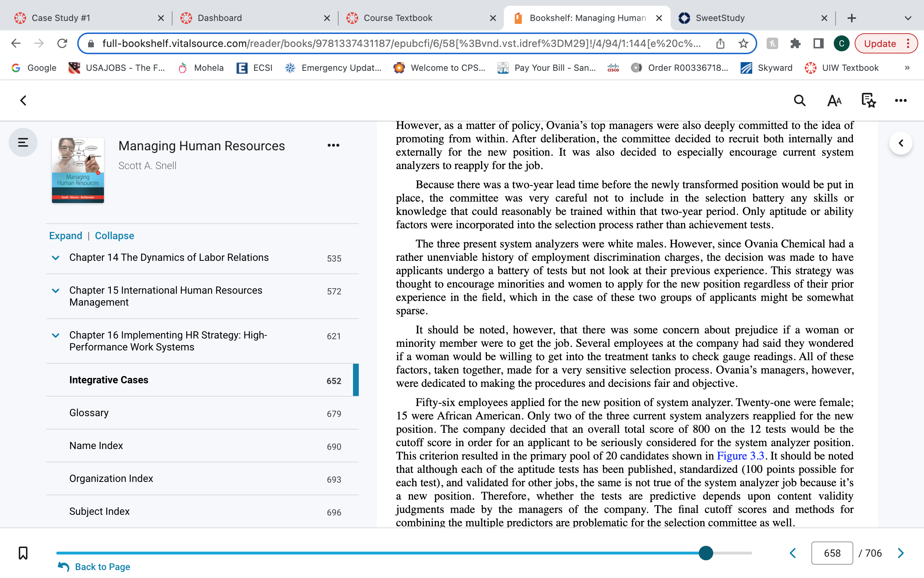
Task: Open the notebook highlights star icon
Action: click(868, 100)
